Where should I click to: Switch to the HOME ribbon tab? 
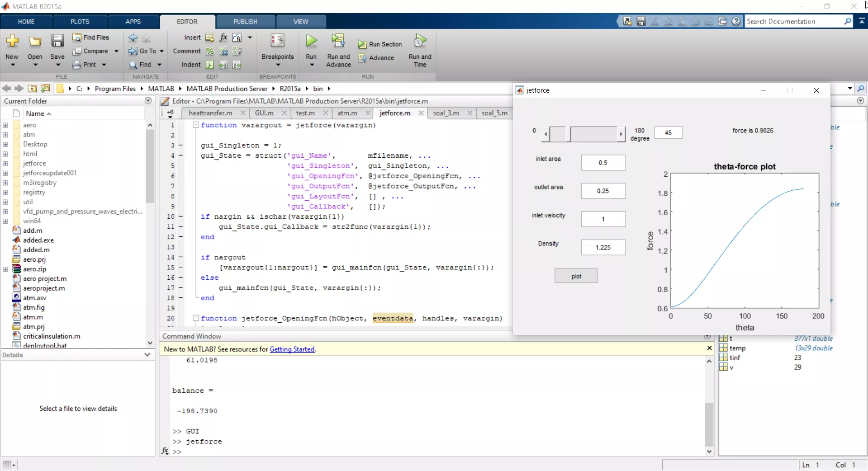tap(26, 22)
